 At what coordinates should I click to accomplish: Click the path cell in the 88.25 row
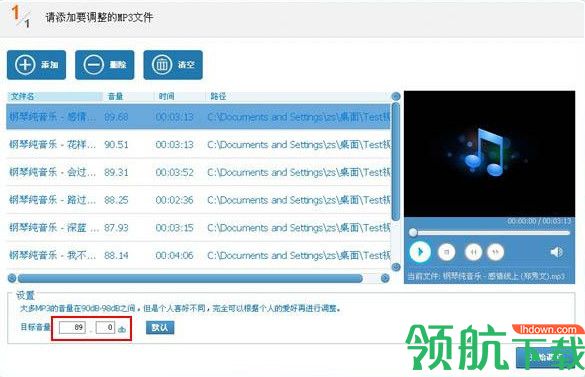click(x=298, y=200)
